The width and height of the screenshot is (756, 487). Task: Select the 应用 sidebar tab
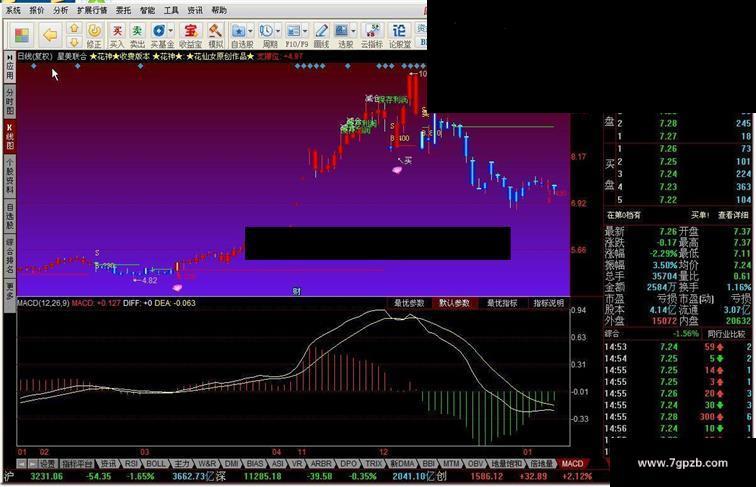point(10,67)
